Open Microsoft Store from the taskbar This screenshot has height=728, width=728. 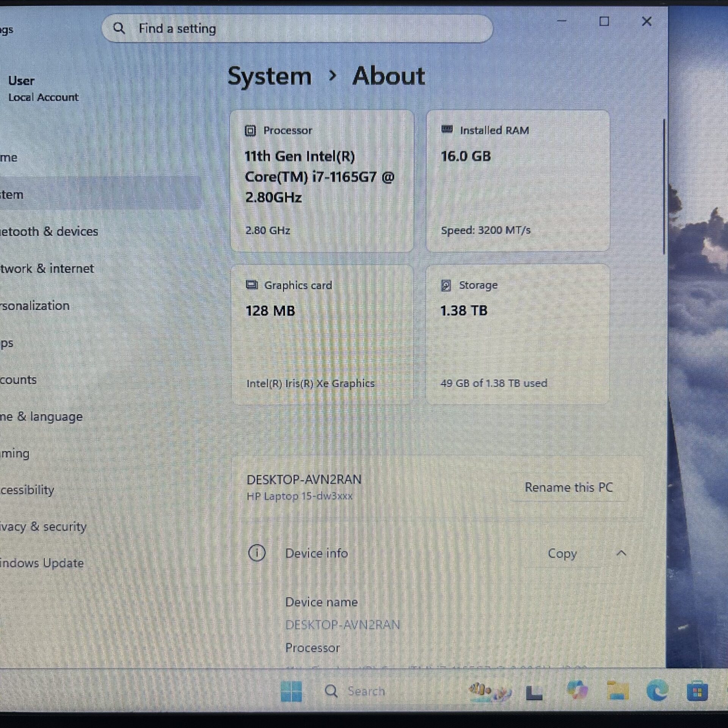click(697, 691)
